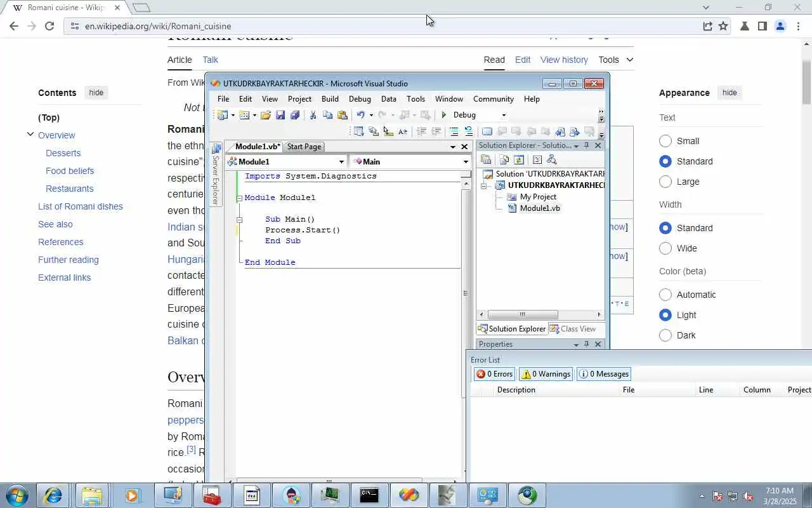Collapse the Sub Main code region
Viewport: 812px width, 508px height.
239,220
